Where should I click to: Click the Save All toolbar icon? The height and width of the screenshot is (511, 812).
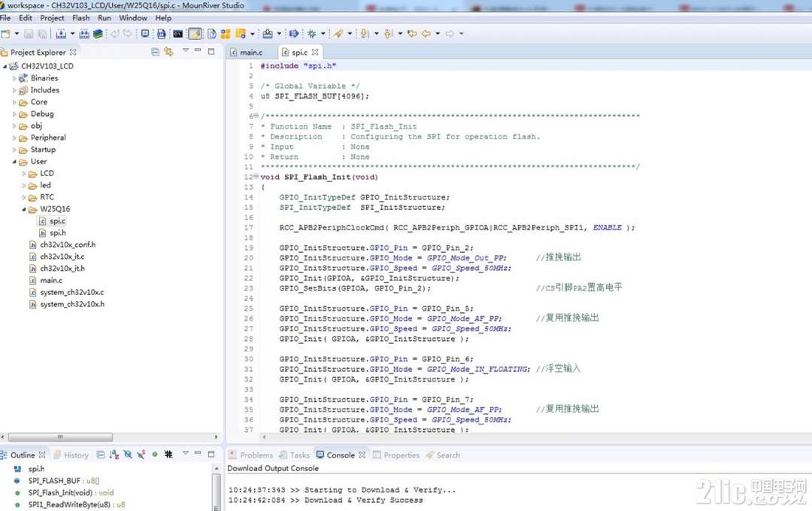pyautogui.click(x=42, y=34)
